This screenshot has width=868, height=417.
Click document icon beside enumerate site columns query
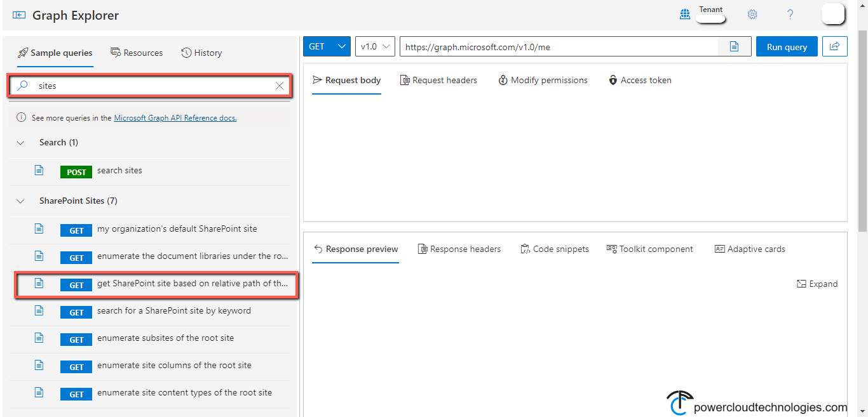tap(39, 365)
